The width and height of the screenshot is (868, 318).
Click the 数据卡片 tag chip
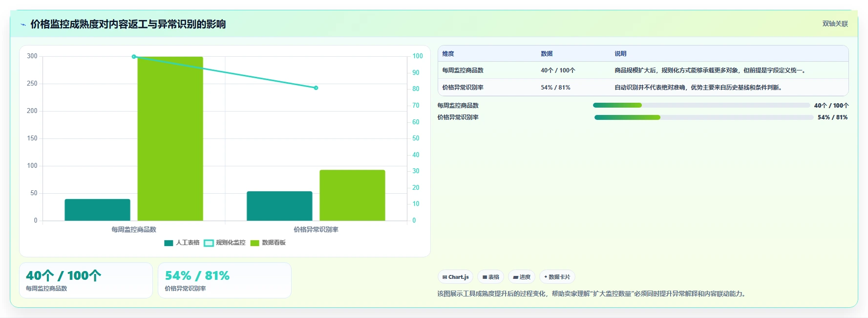click(x=557, y=277)
